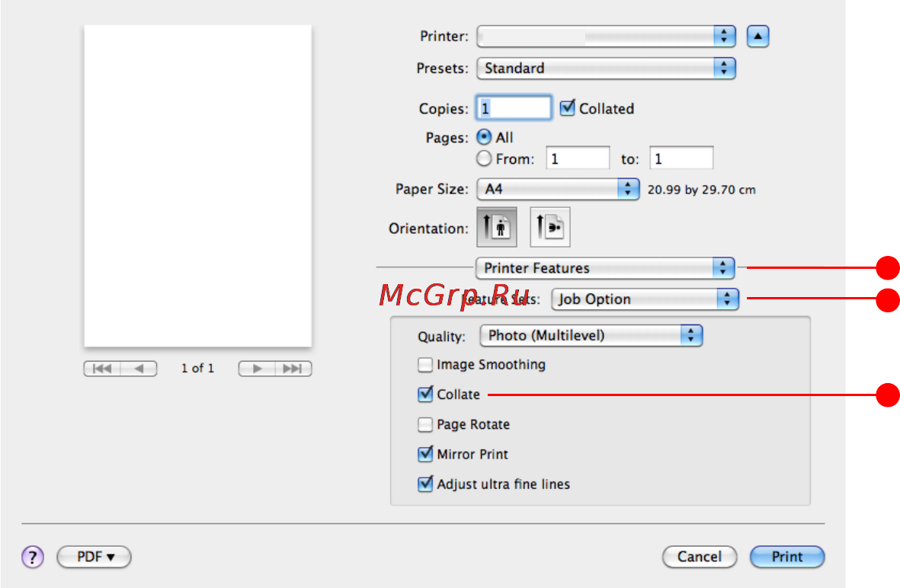Click the Print button
900x588 pixels.
(787, 557)
